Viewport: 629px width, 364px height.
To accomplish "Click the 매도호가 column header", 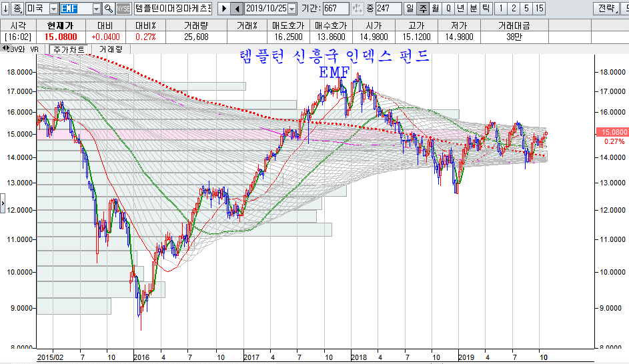I will coord(288,25).
